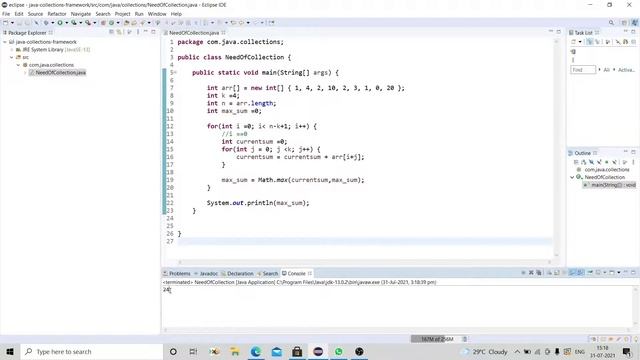This screenshot has width=640, height=360.
Task: Click the Sort icon in the Outline toolbar
Action: point(584,162)
